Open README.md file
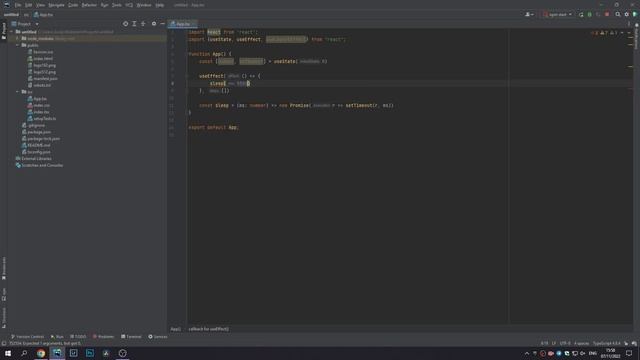Viewport: 640px width, 360px height. tap(39, 145)
